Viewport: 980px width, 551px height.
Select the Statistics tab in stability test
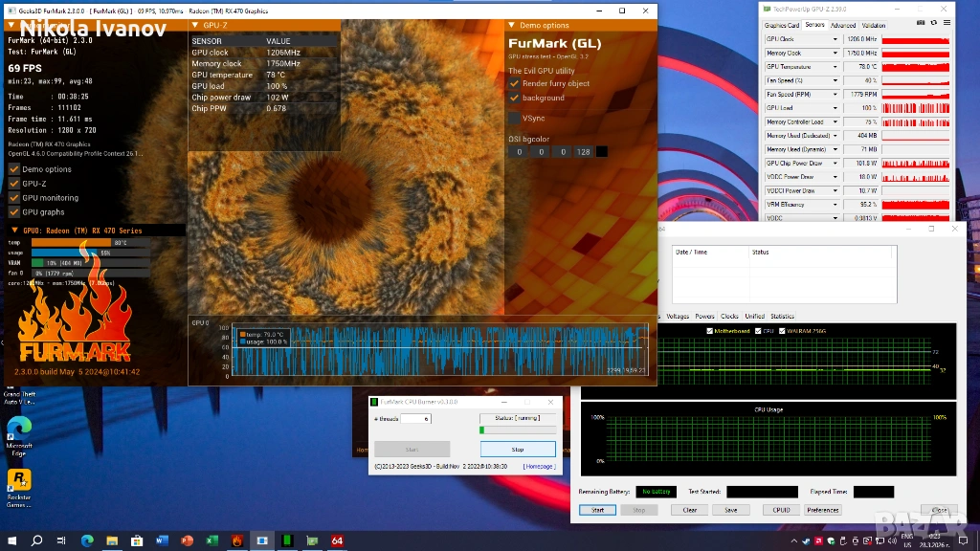pos(782,317)
